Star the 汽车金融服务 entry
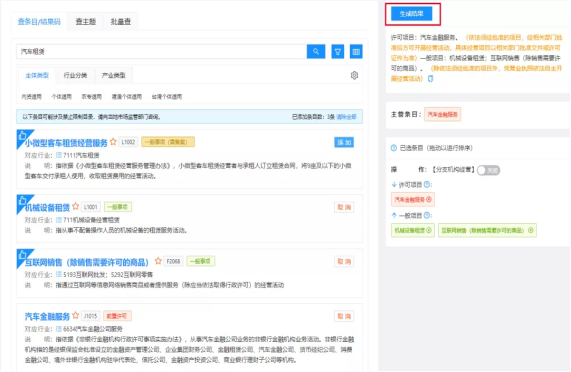Viewport: 571px width, 372px height. tap(75, 315)
